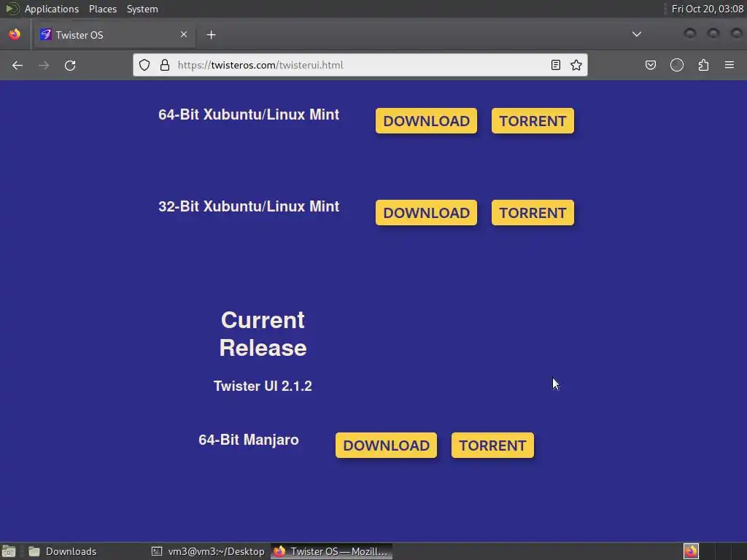
Task: Switch to vm3 terminal in taskbar
Action: click(208, 551)
